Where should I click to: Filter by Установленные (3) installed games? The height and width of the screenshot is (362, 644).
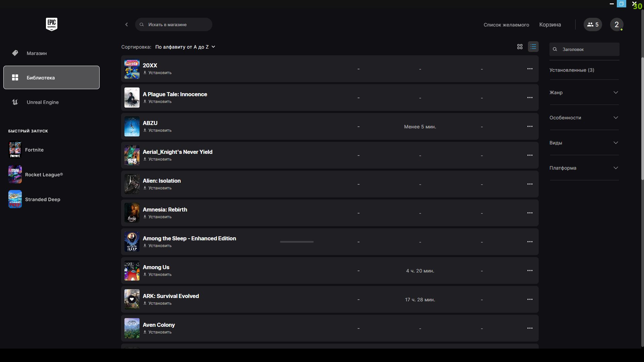click(x=572, y=70)
